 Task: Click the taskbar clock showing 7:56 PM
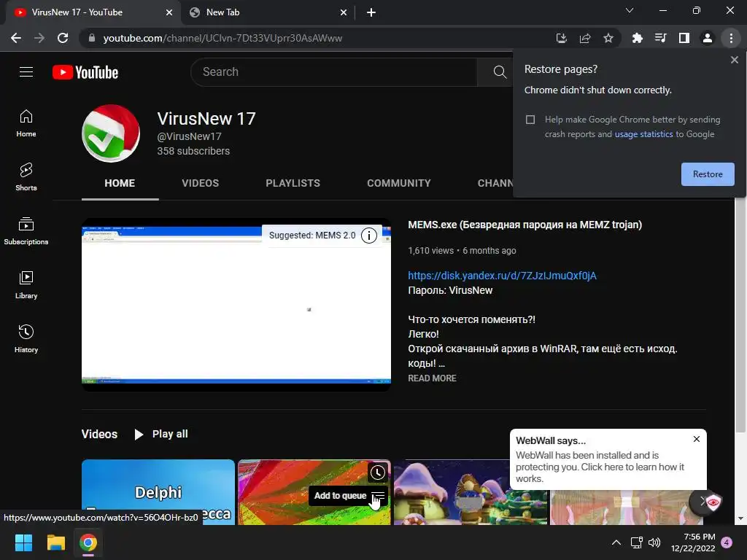tap(693, 542)
